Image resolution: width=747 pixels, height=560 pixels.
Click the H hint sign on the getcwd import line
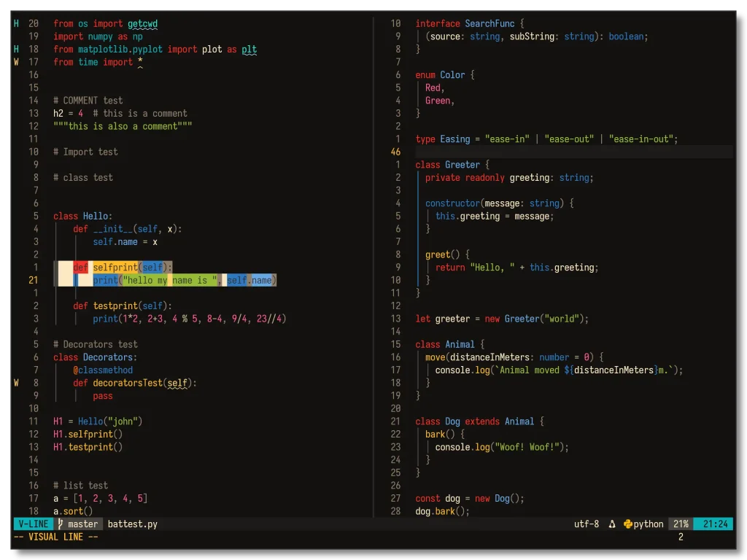click(x=16, y=23)
